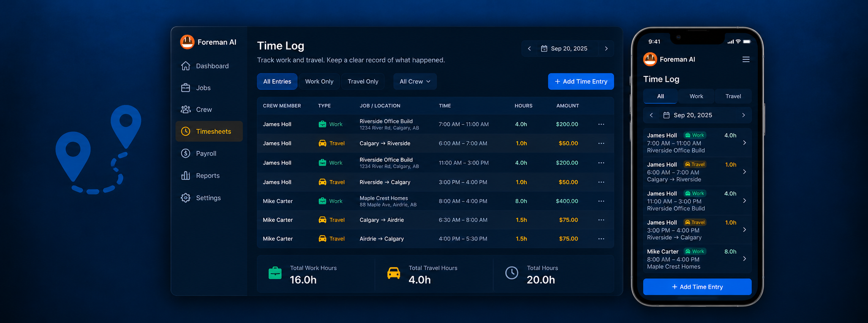This screenshot has width=868, height=323.
Task: Select the All tab on the phone
Action: pyautogui.click(x=660, y=96)
